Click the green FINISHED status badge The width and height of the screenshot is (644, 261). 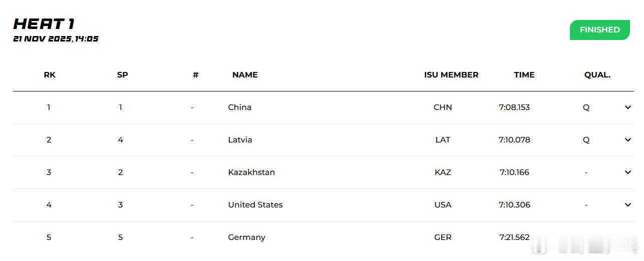coord(599,30)
